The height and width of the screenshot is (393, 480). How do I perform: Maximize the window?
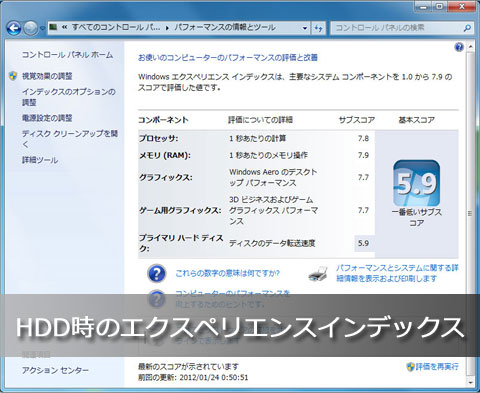440,6
